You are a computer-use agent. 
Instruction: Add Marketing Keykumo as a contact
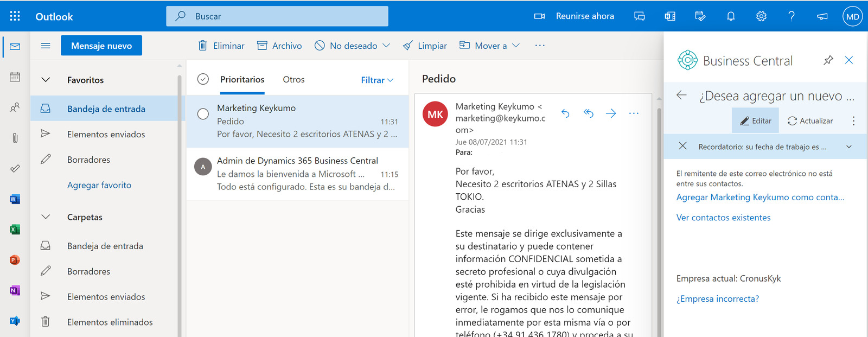pyautogui.click(x=760, y=198)
